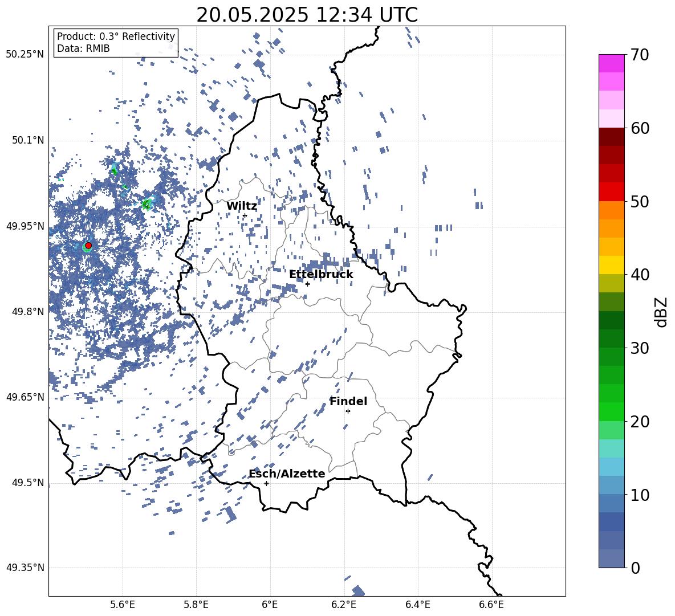
Task: Click the 60 colorbar tick label
Action: click(x=640, y=128)
